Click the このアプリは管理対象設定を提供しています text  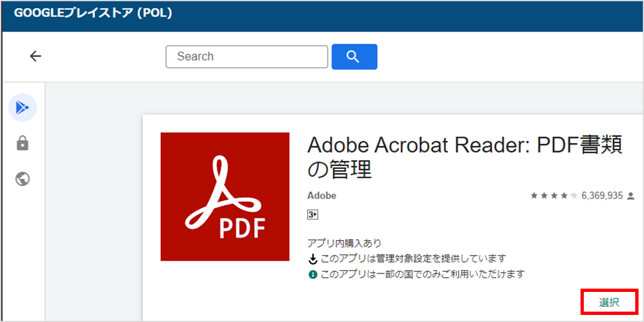(x=413, y=259)
